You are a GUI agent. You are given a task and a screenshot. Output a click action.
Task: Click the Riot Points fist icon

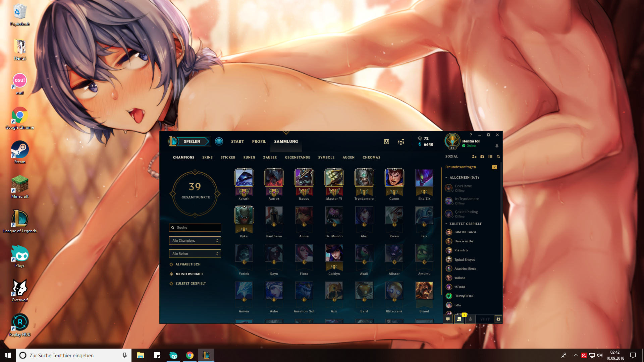pyautogui.click(x=420, y=138)
